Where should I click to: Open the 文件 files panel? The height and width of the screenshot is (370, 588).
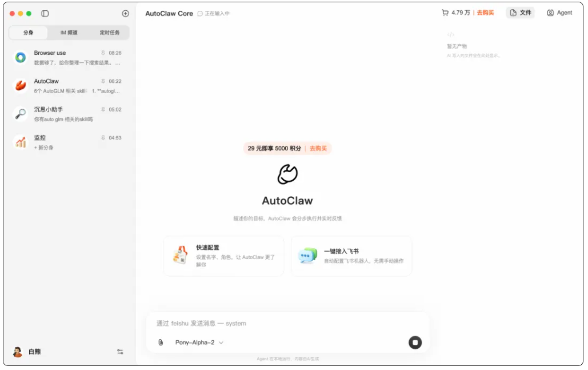click(520, 13)
